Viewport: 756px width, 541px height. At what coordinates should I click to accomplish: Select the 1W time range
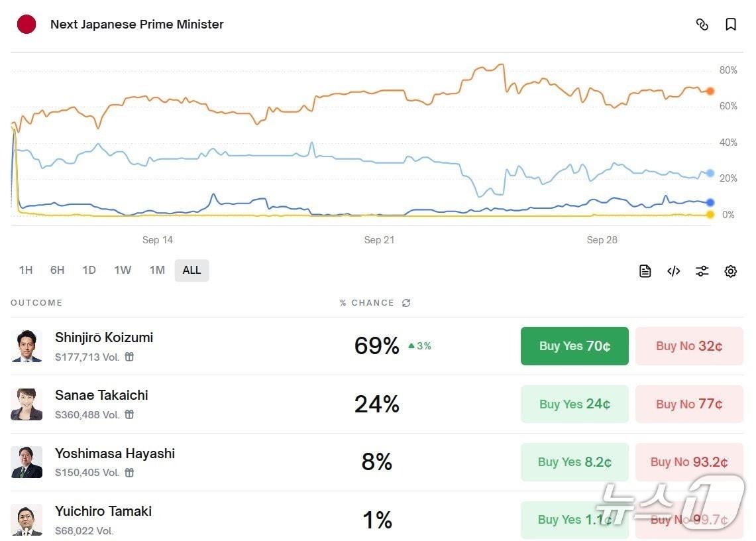point(123,270)
